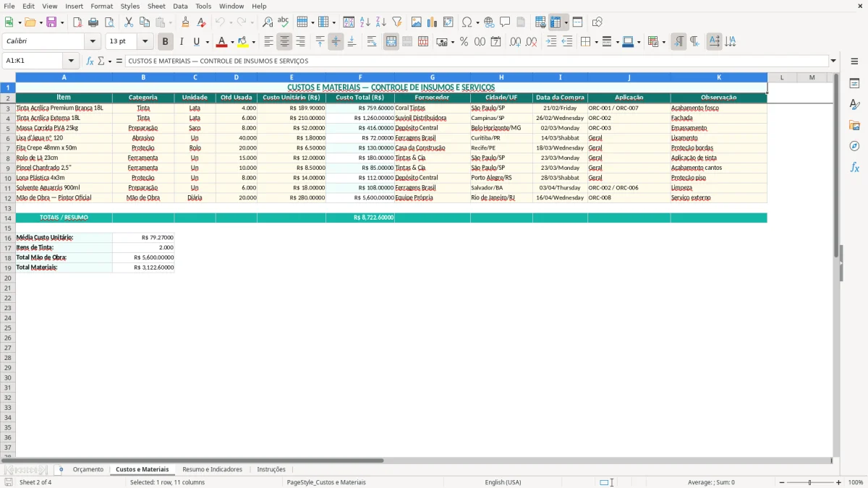The image size is (868, 488).
Task: Open the Function Wizard in formula bar
Action: pyautogui.click(x=90, y=61)
